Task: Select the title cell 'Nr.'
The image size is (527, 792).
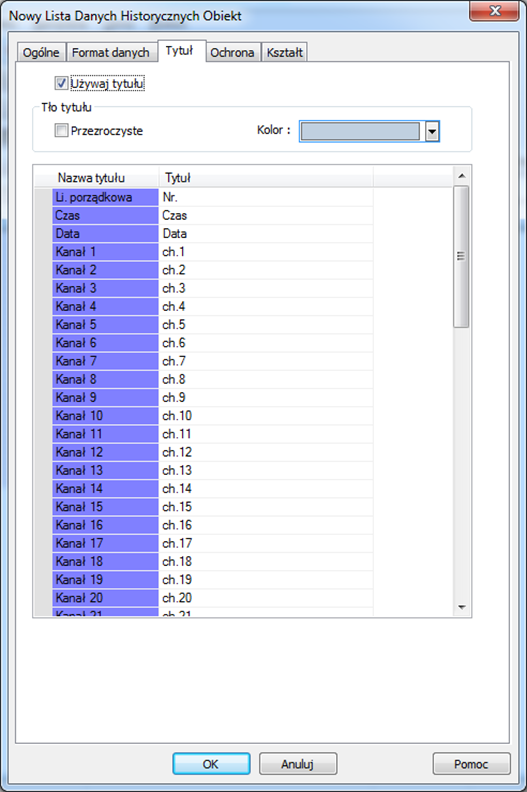Action: (x=266, y=197)
